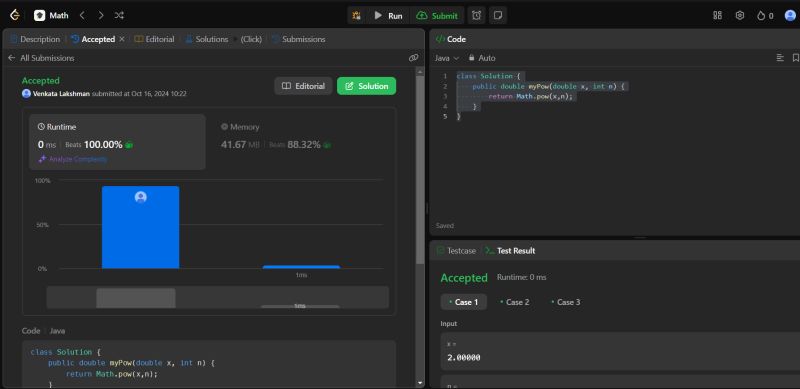
Task: Open the LeetCode home logo
Action: coord(15,15)
